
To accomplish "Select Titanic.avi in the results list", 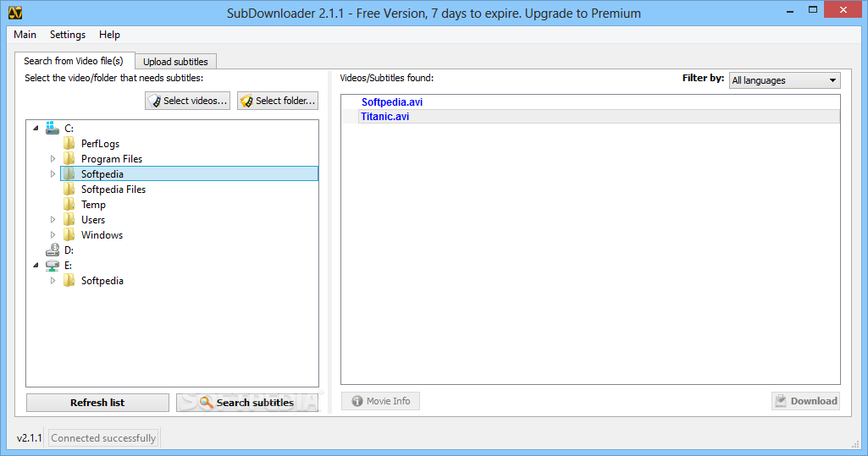I will click(385, 117).
